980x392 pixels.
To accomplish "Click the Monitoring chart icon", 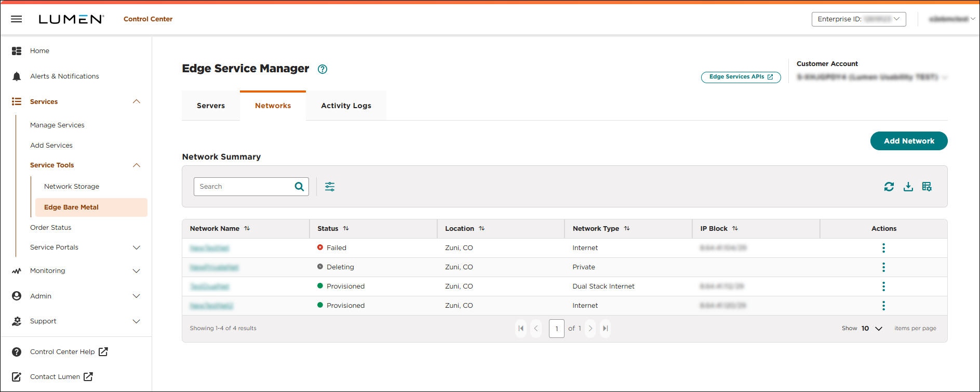I will tap(17, 271).
